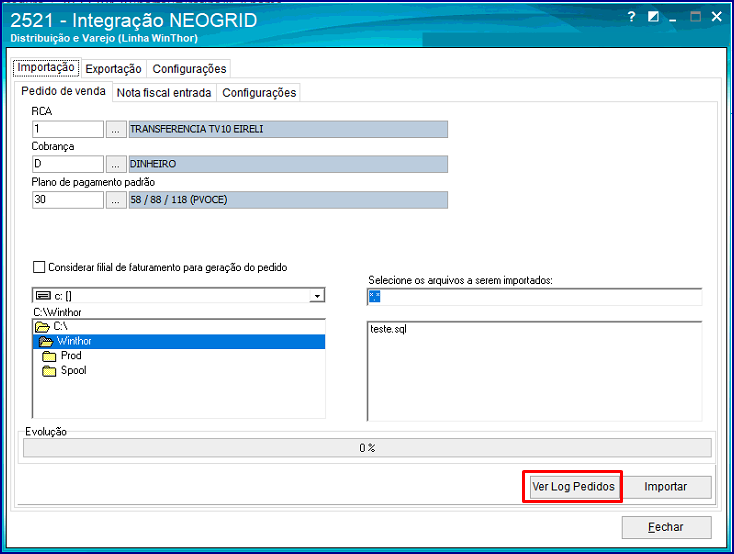The height and width of the screenshot is (554, 734).
Task: Select the Pedido de venda sub-tab
Action: tap(63, 91)
